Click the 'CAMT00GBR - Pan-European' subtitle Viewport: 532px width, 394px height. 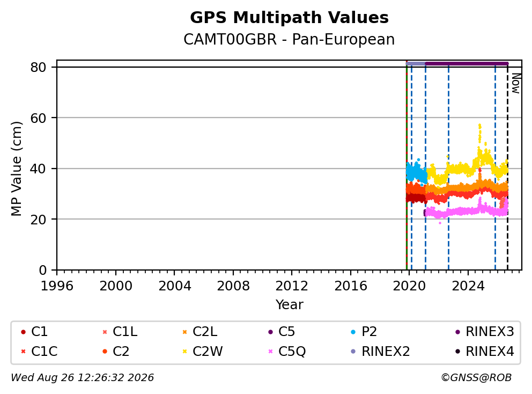tap(289, 40)
